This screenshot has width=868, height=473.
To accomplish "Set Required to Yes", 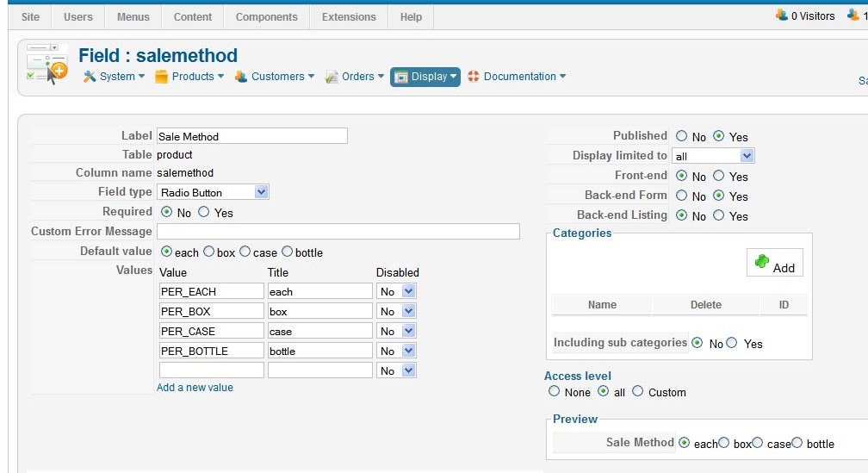I will point(204,212).
